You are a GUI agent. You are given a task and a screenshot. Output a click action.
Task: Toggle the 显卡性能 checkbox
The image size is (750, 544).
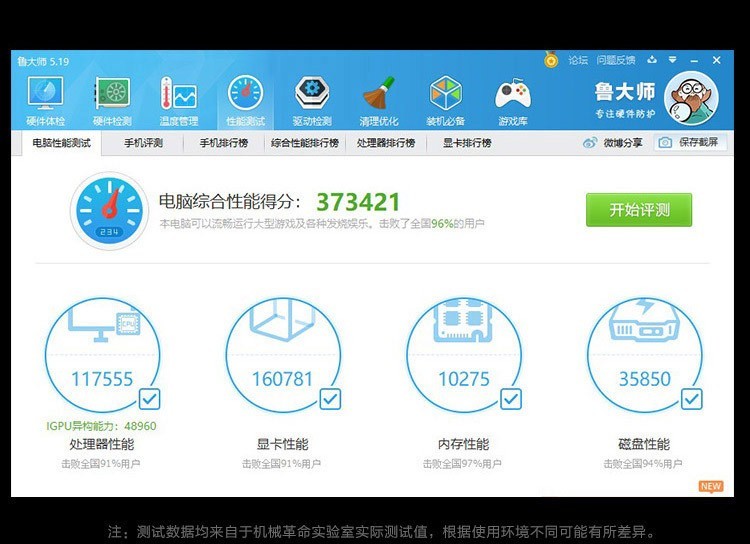330,400
